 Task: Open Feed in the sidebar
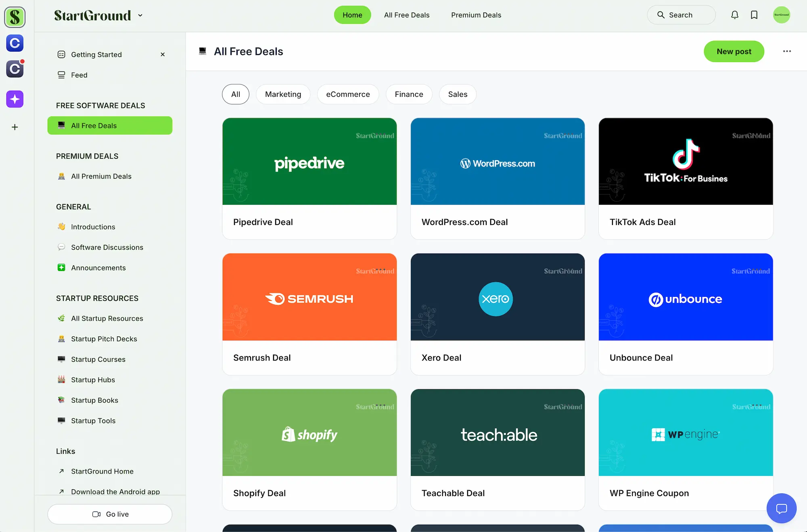[x=110, y=75]
